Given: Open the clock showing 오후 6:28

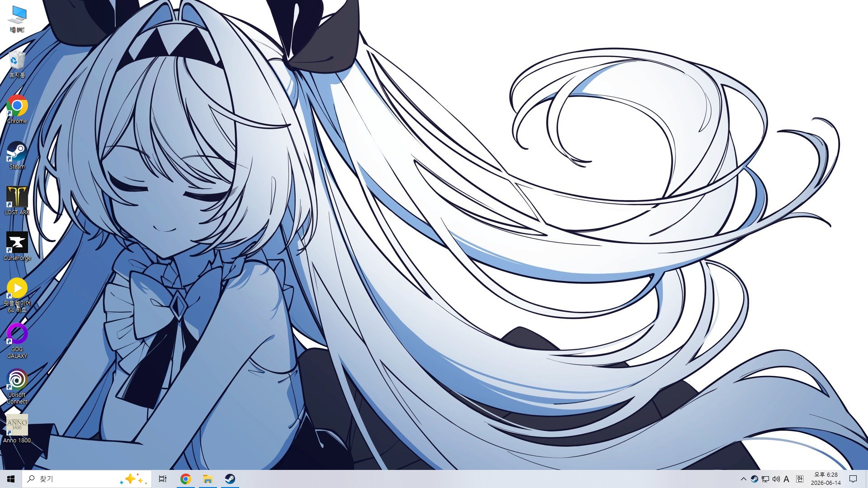Looking at the screenshot, I should click(826, 479).
